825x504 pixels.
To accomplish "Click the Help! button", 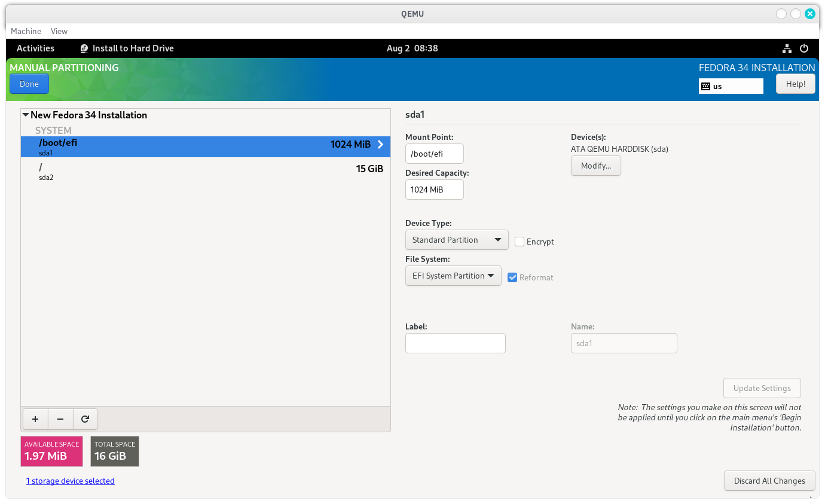I will point(796,84).
